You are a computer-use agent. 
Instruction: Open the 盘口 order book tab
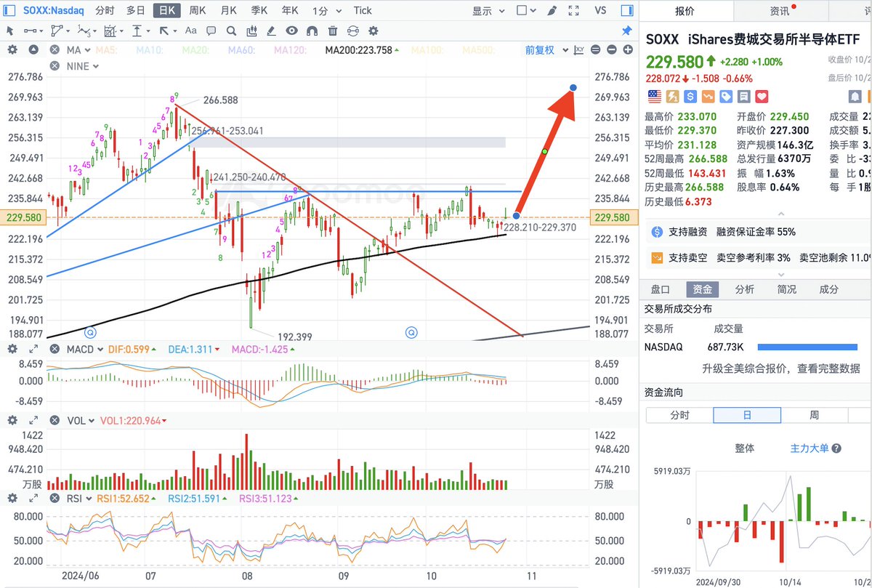click(x=660, y=289)
